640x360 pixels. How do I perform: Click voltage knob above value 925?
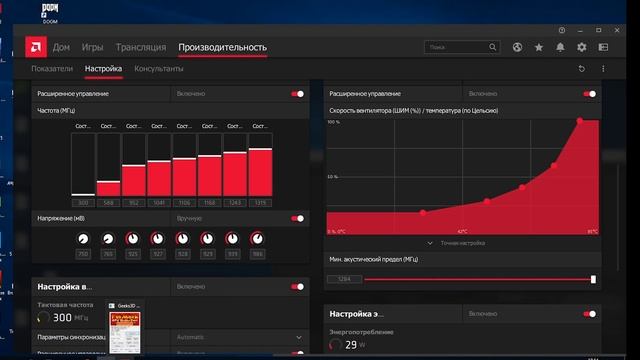pyautogui.click(x=133, y=239)
